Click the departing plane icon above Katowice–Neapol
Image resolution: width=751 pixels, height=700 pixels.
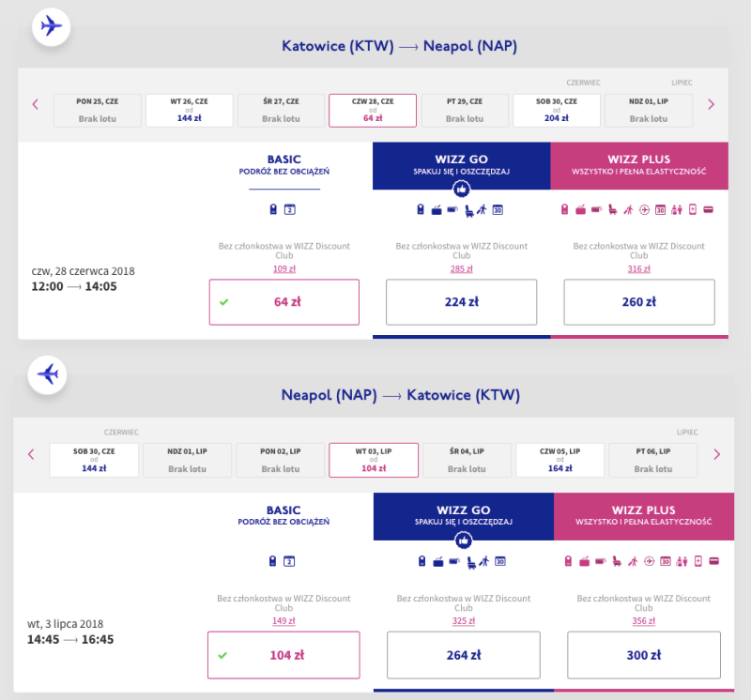pos(52,27)
